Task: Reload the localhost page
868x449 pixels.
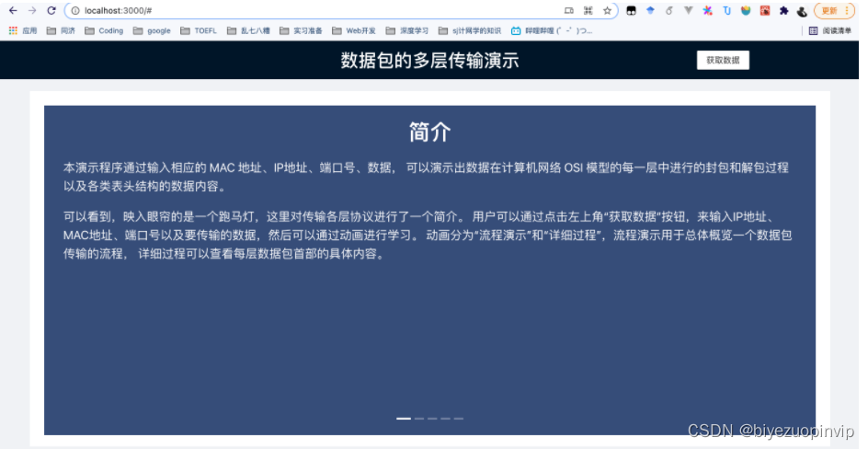Action: coord(51,10)
